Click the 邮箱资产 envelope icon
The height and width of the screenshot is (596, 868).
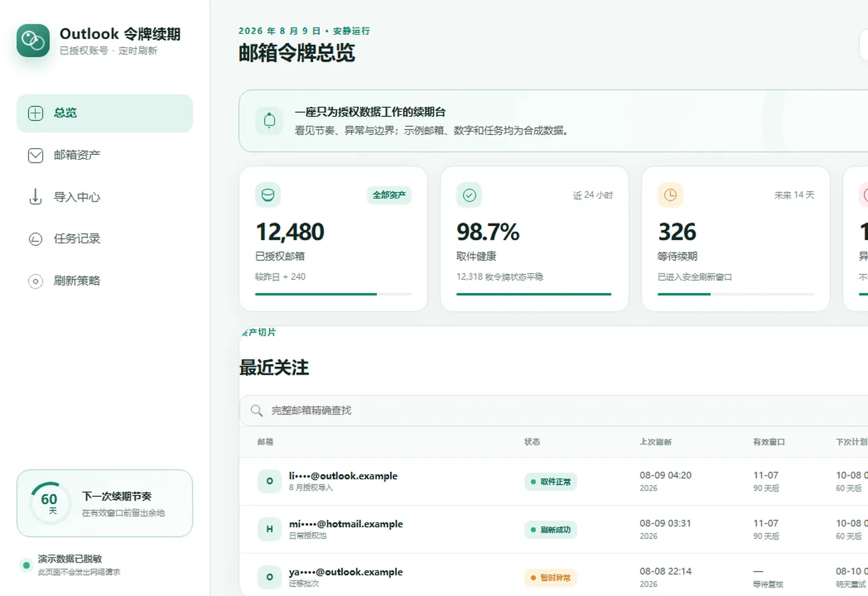[x=35, y=155]
